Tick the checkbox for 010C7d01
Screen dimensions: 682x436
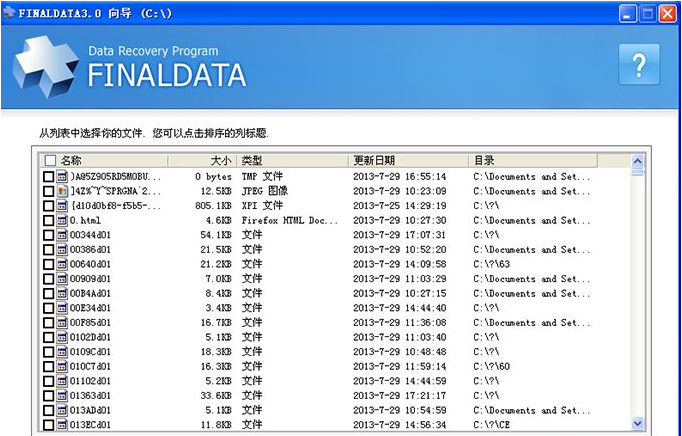tap(48, 367)
